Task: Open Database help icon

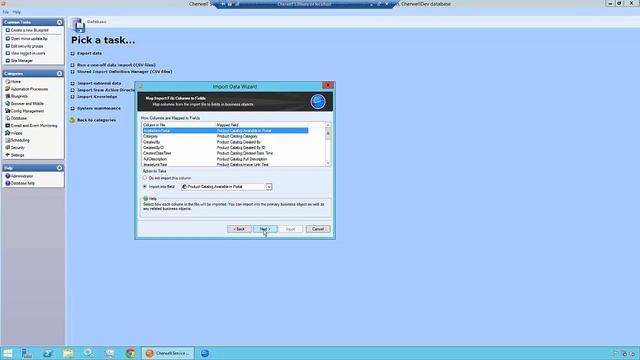Action: pyautogui.click(x=7, y=183)
